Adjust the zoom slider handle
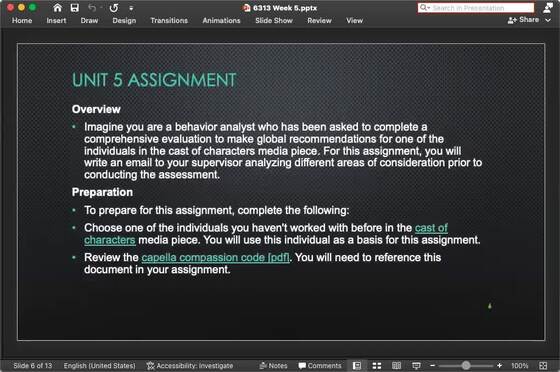 tap(466, 365)
